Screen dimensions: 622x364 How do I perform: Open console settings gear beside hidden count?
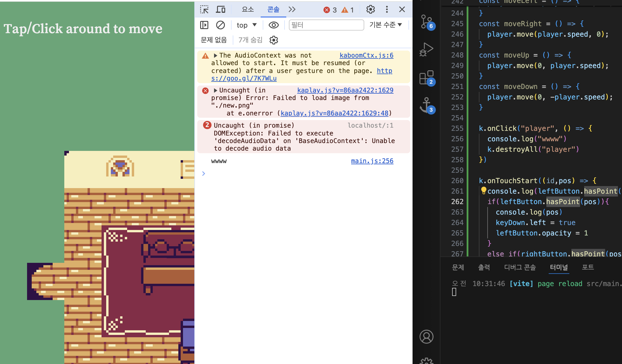pyautogui.click(x=273, y=40)
